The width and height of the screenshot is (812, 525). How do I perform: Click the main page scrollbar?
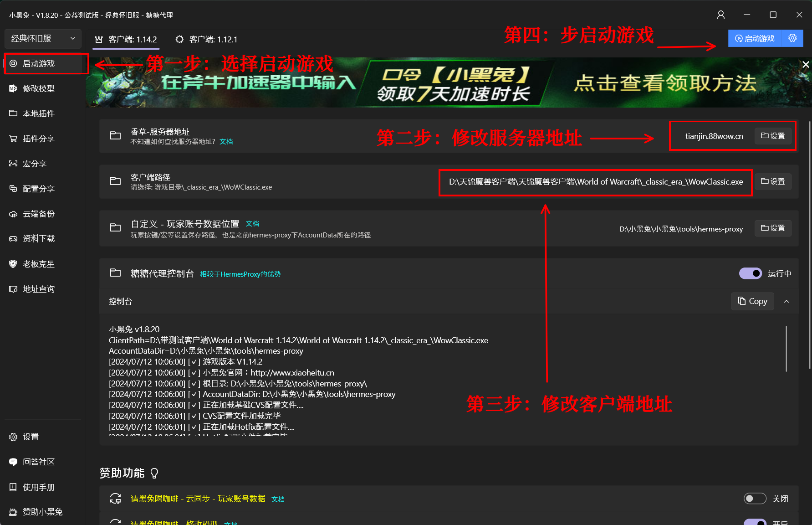pyautogui.click(x=810, y=245)
